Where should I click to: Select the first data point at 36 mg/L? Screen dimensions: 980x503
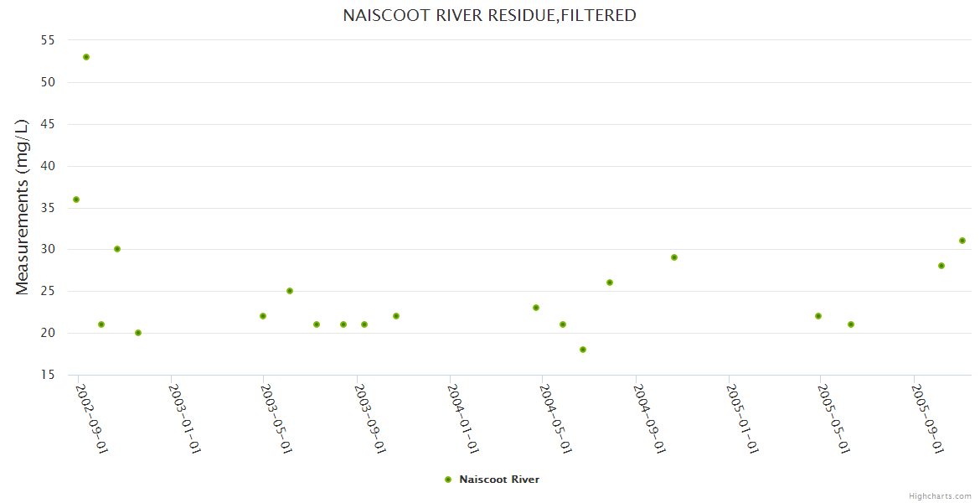[x=76, y=200]
